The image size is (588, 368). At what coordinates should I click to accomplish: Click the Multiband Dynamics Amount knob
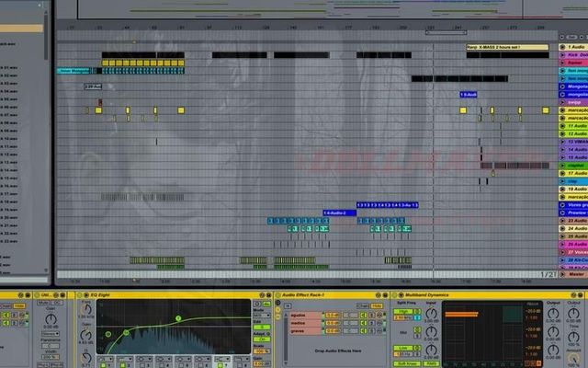[x=573, y=358]
